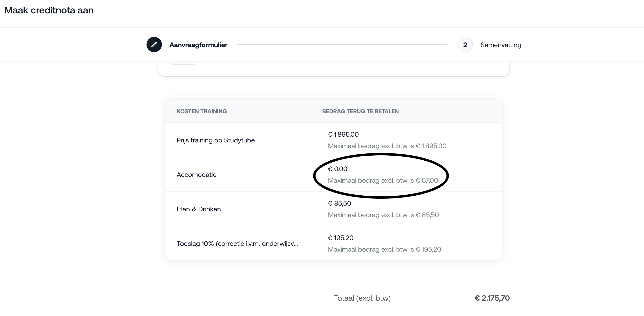The width and height of the screenshot is (644, 316).
Task: Click the step 2 circle icon
Action: (465, 45)
